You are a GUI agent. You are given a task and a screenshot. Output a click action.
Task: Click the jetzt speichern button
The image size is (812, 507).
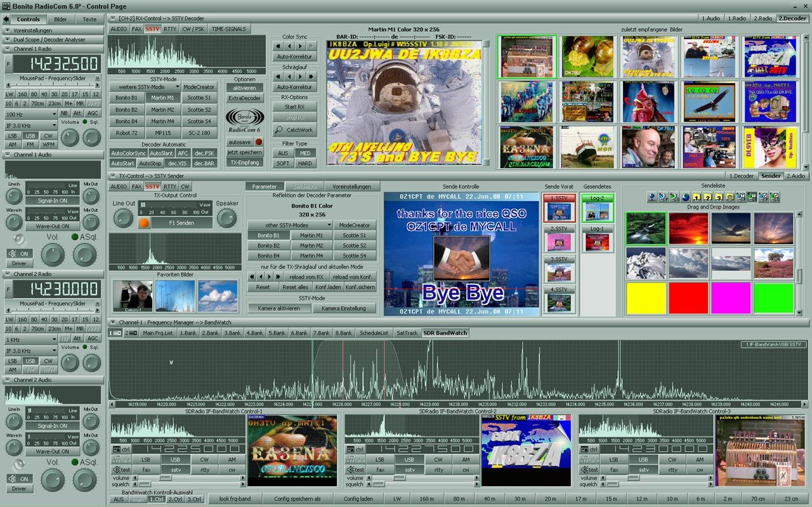(x=245, y=152)
